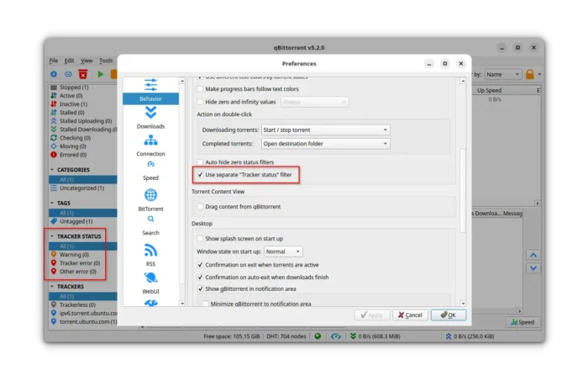
Task: Click the Up Speed column header
Action: pos(489,91)
